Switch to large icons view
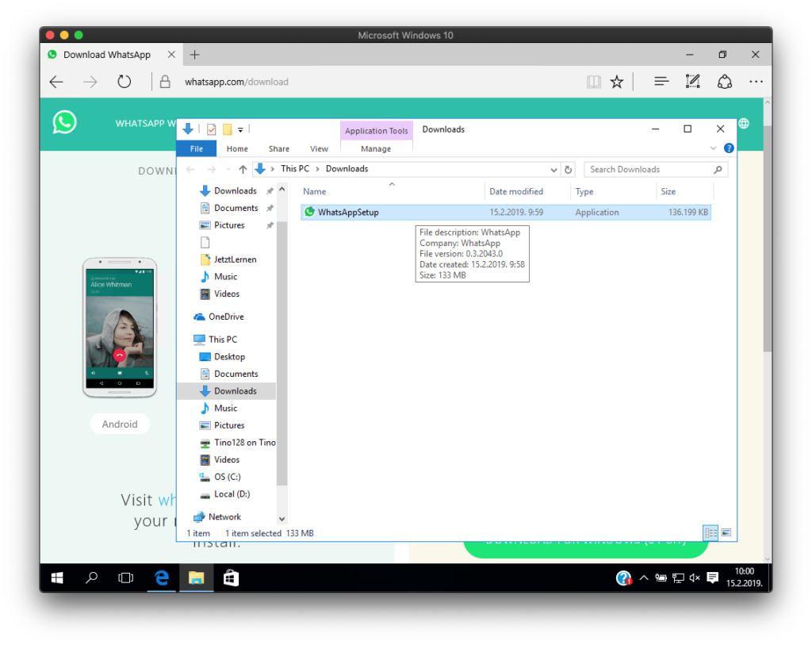This screenshot has width=812, height=645. [x=726, y=533]
